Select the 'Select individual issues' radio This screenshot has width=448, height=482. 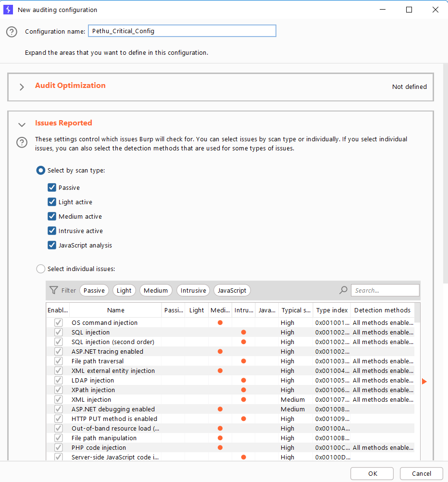pos(40,269)
